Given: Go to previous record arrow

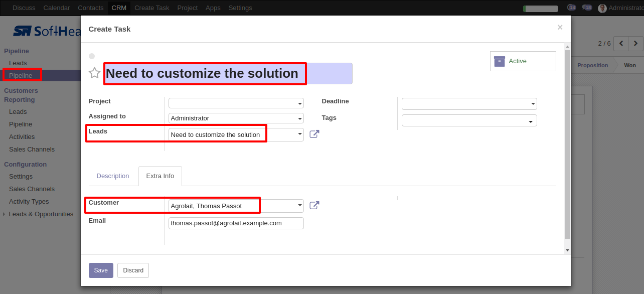Looking at the screenshot, I should click(621, 44).
